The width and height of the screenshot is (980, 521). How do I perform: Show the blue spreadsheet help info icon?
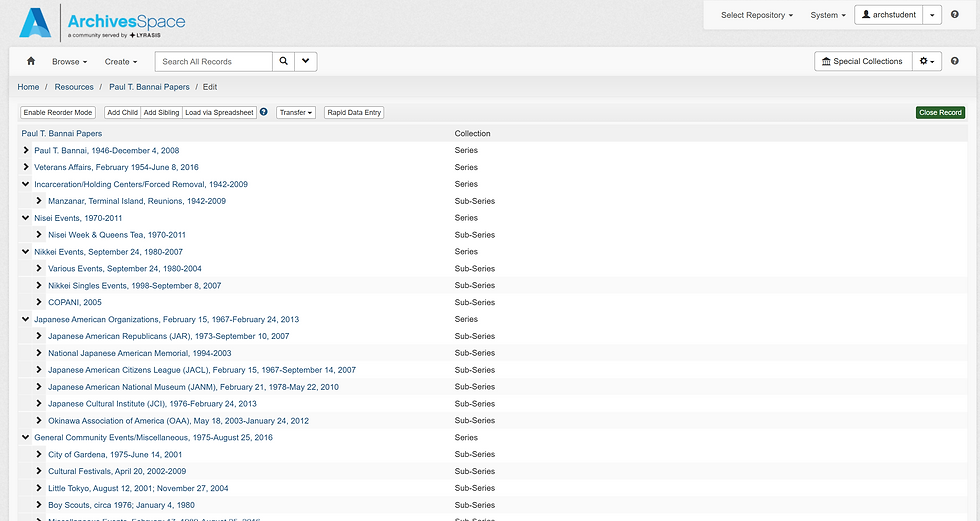point(264,112)
